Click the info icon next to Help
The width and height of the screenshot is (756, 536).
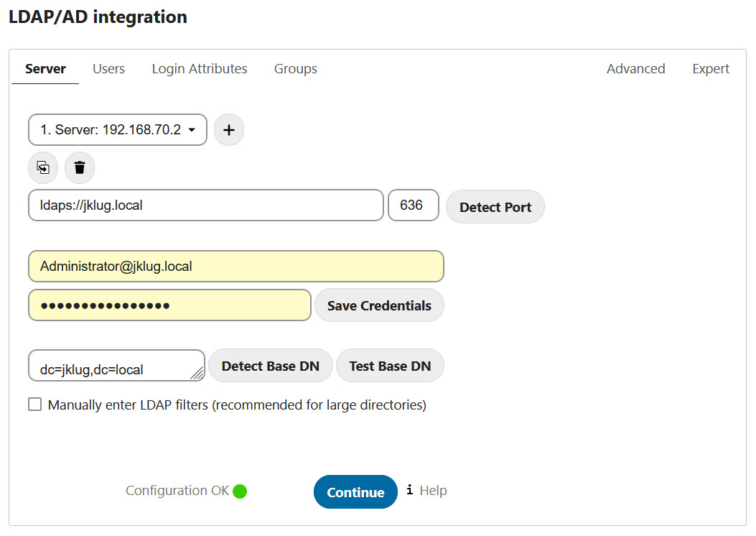click(x=409, y=490)
